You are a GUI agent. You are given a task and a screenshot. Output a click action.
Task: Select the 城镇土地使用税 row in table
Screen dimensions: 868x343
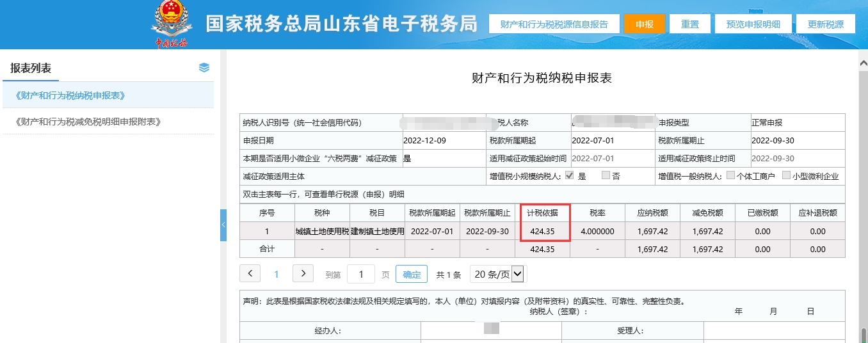tap(322, 231)
